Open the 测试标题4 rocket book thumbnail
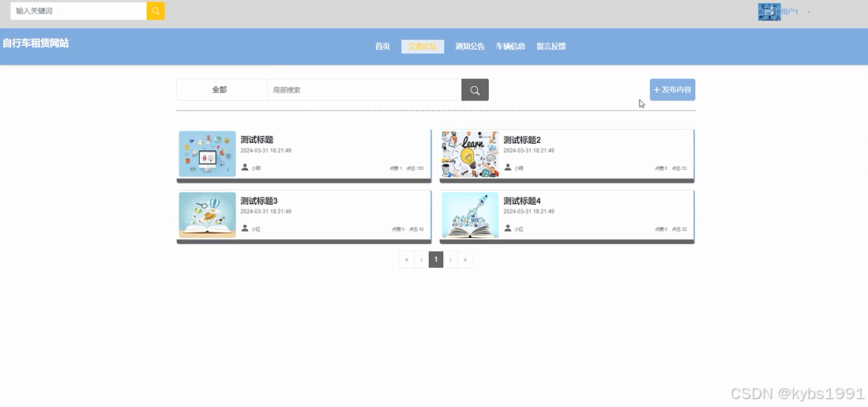The width and height of the screenshot is (868, 407). 470,215
